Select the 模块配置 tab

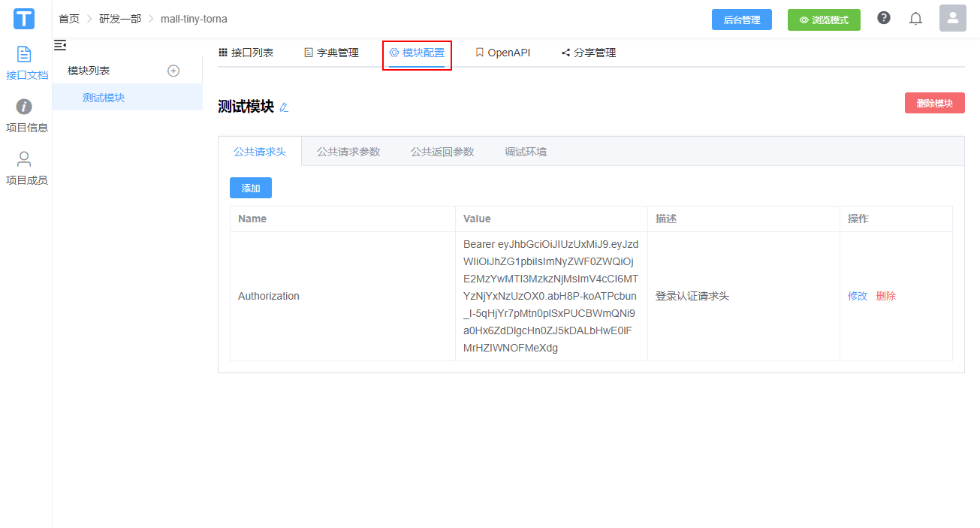[x=417, y=53]
